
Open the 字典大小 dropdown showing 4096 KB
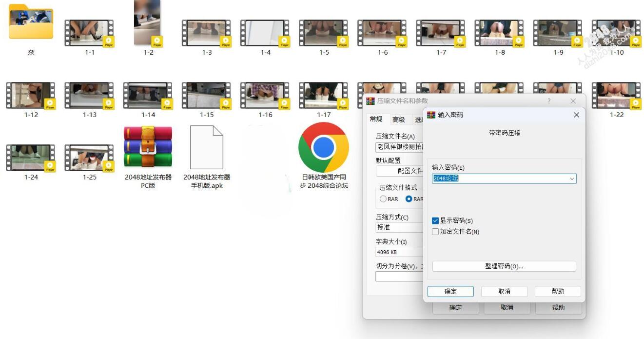point(399,252)
